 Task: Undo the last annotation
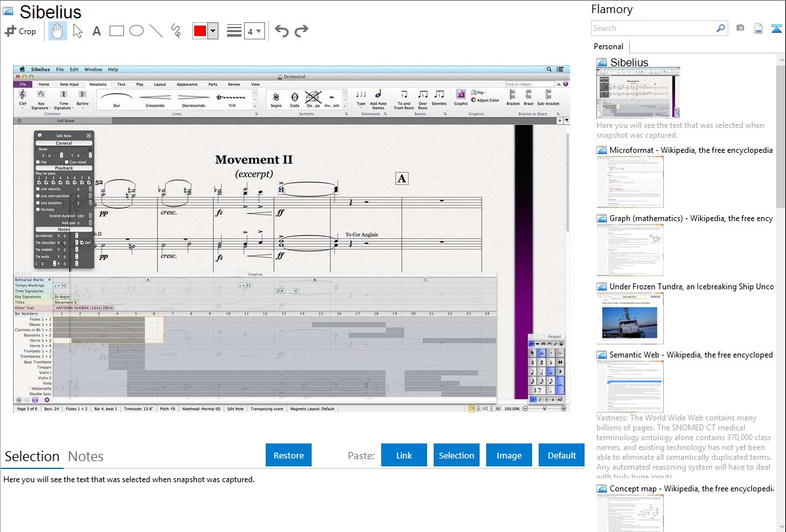[281, 31]
